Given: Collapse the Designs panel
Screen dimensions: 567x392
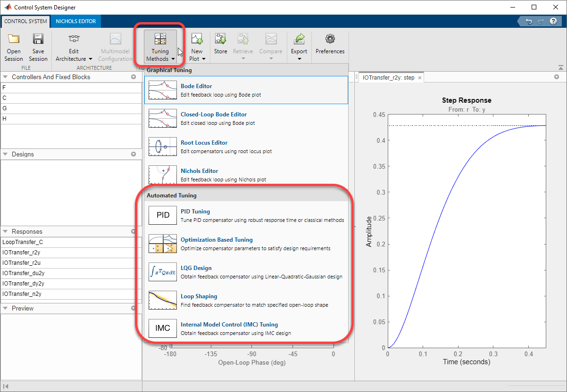Looking at the screenshot, I should (x=5, y=154).
